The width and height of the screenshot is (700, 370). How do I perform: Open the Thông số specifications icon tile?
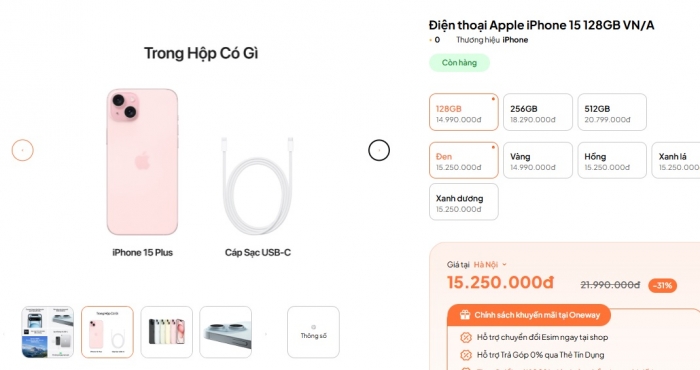point(313,332)
